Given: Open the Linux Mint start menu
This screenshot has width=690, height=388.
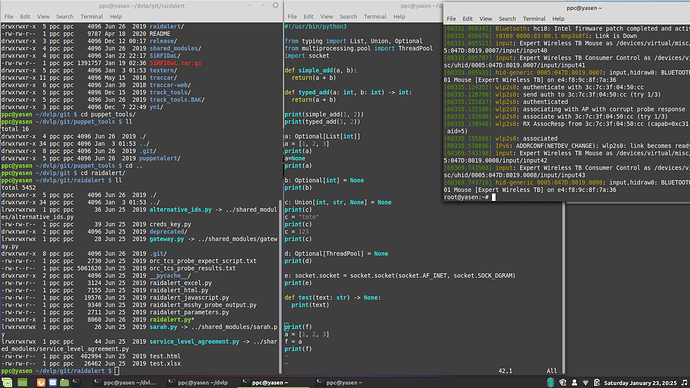Looking at the screenshot, I should [x=7, y=383].
